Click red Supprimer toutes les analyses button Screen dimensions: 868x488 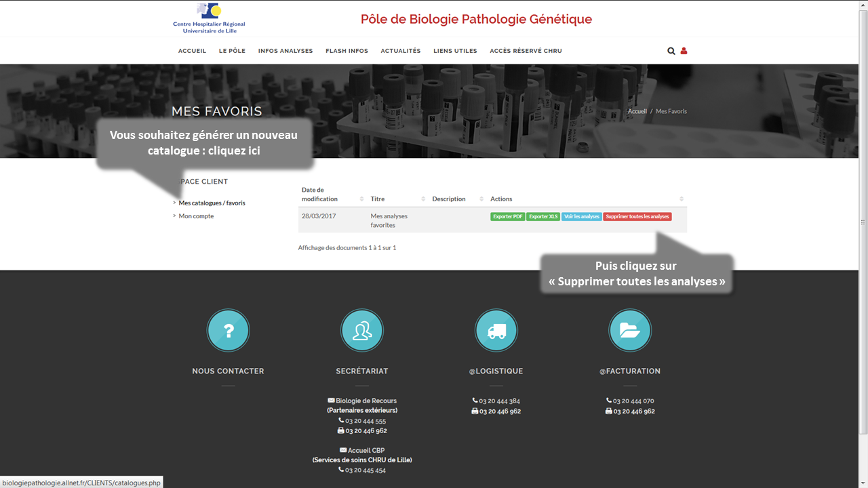click(637, 217)
